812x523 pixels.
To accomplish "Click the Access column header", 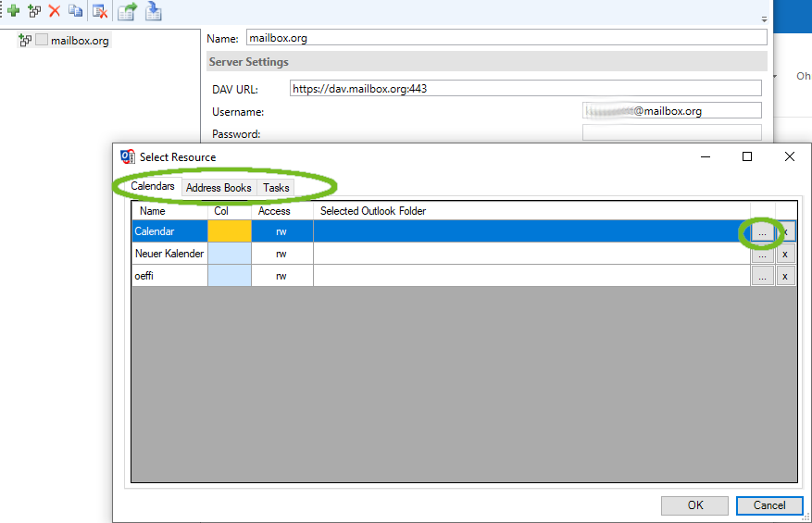I will click(282, 211).
